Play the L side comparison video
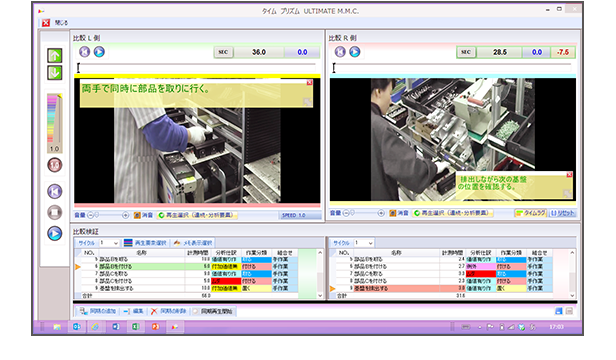The image size is (616, 360). point(99,52)
